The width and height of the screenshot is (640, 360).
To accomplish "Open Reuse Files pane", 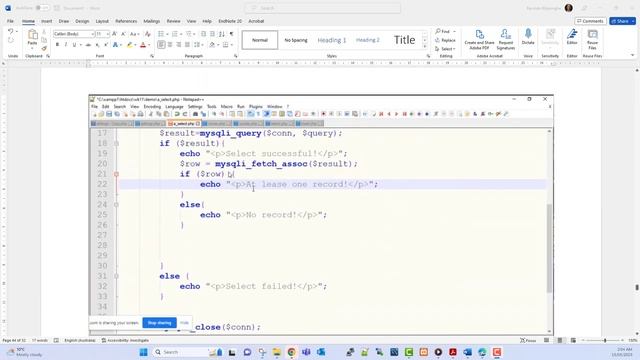I will 592,39.
